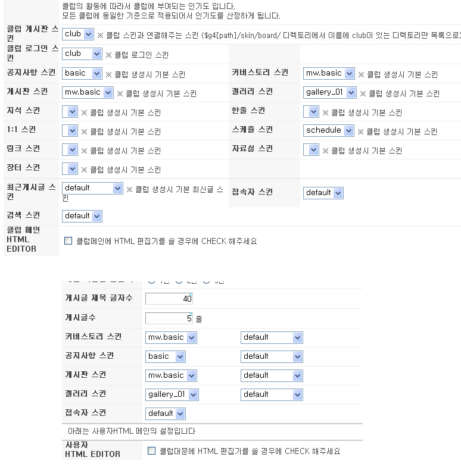Open the default dropdown in 게시판 스킨 row
The image size is (461, 476).
coord(272,375)
